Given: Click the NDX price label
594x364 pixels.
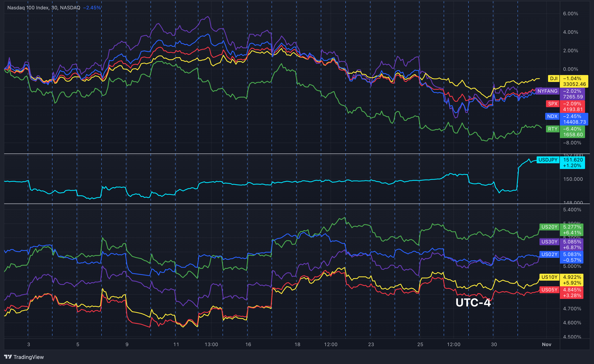Looking at the screenshot, I should coord(575,119).
